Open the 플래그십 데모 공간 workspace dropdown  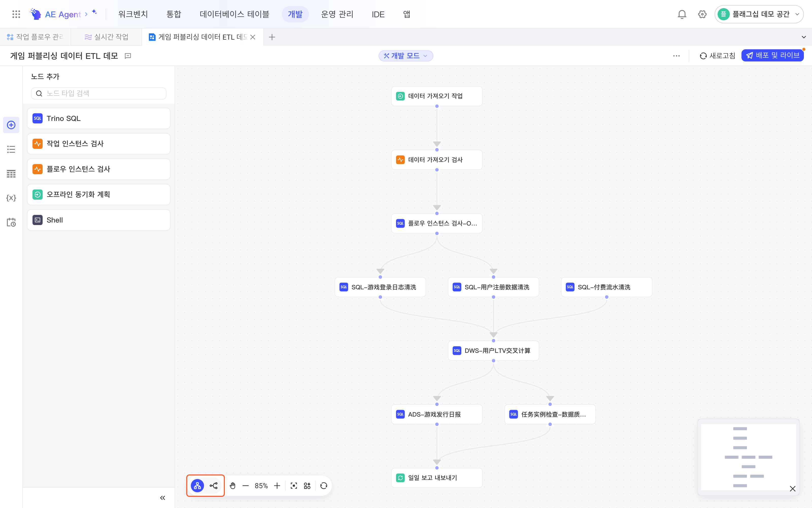(x=759, y=14)
